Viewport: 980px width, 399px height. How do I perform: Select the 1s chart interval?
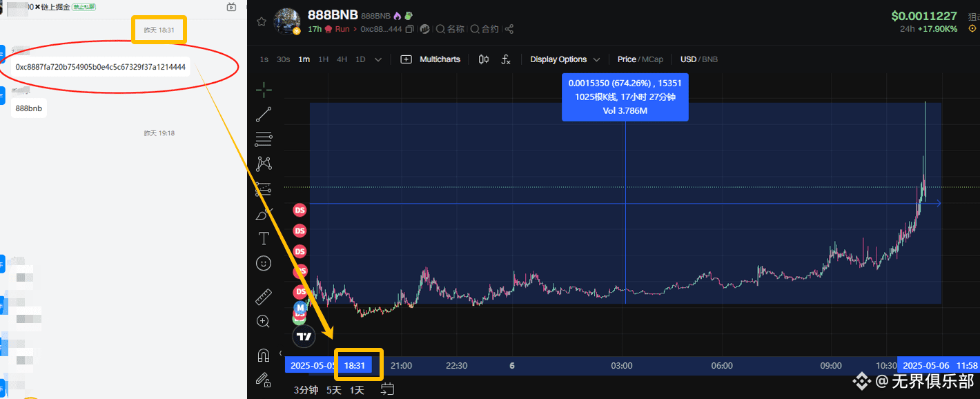tap(264, 59)
